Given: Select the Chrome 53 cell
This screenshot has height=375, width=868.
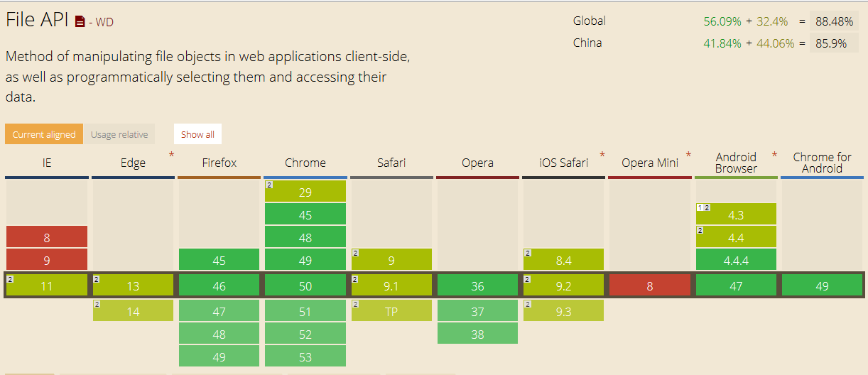Looking at the screenshot, I should 305,357.
